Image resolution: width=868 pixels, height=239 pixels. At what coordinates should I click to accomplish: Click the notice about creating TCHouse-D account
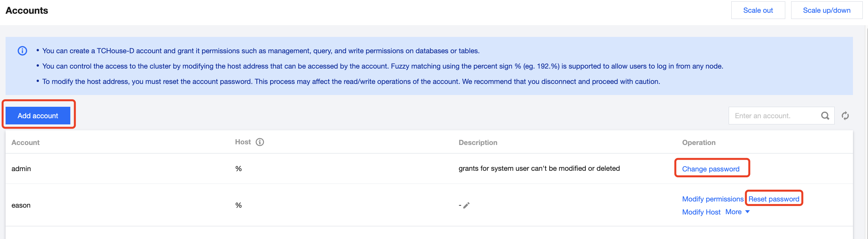[261, 51]
